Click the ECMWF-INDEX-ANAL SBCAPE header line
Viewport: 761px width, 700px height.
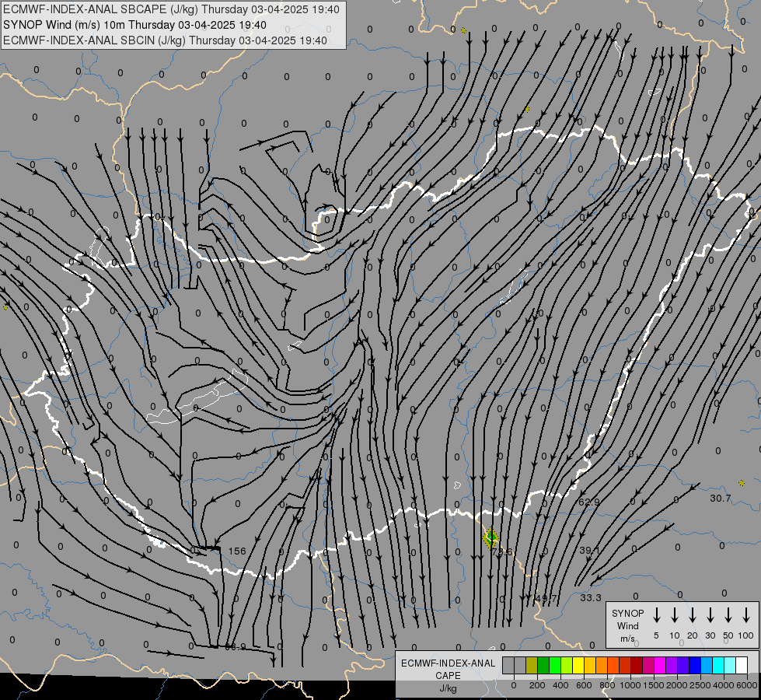point(171,9)
